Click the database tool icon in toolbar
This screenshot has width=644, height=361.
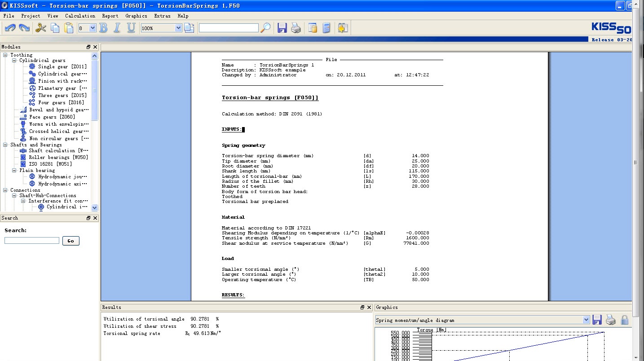coord(313,28)
